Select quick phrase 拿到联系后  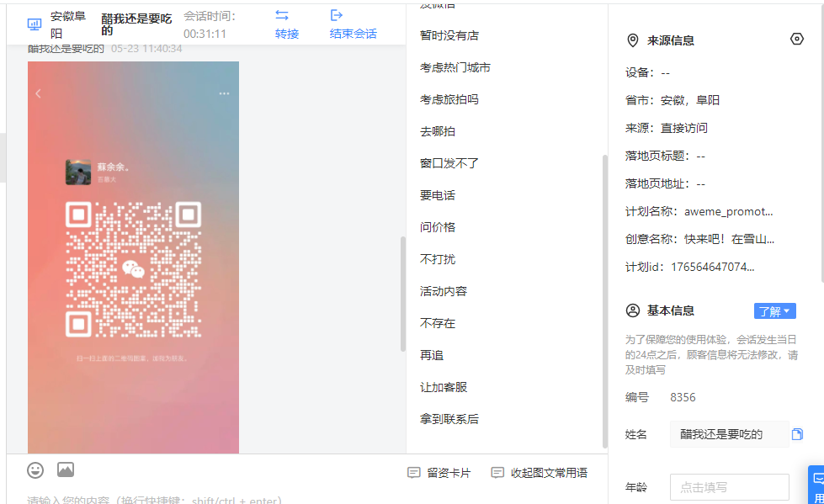pos(449,419)
